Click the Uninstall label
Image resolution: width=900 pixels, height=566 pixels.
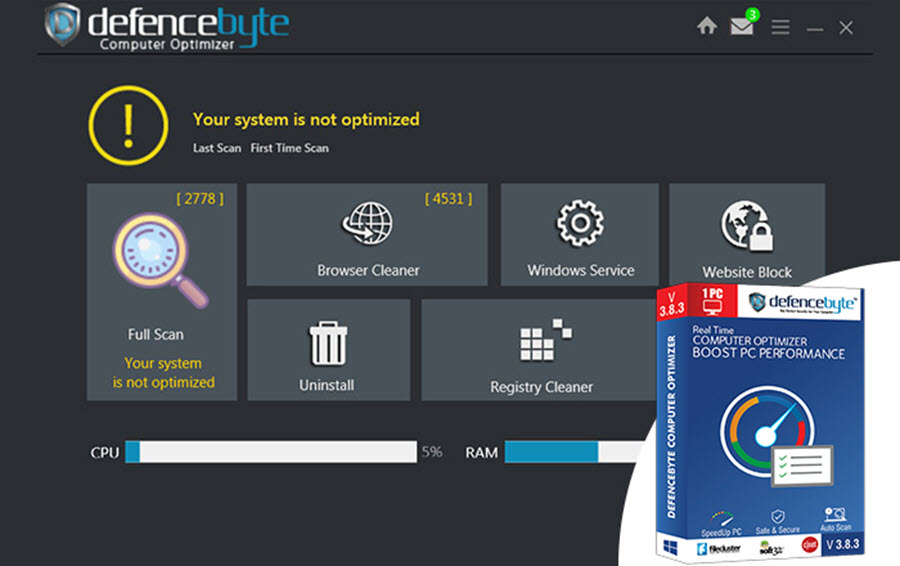327,385
